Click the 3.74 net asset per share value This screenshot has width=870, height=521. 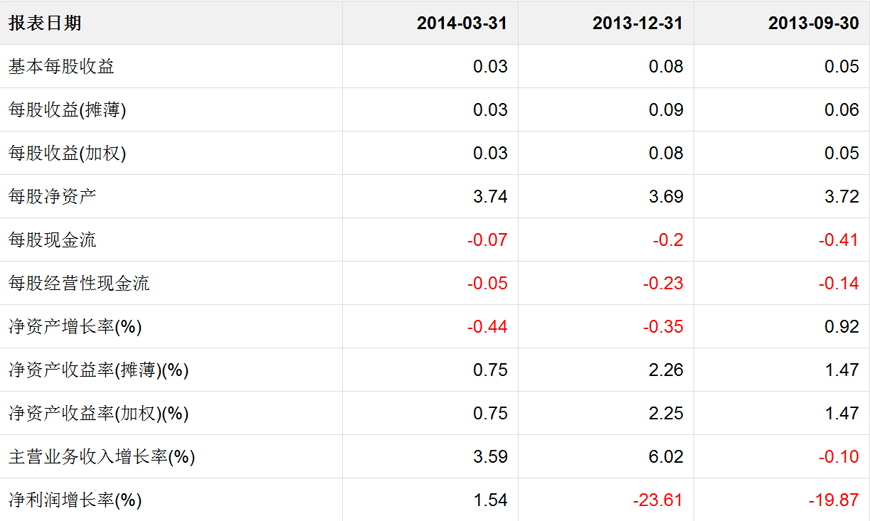click(x=490, y=197)
